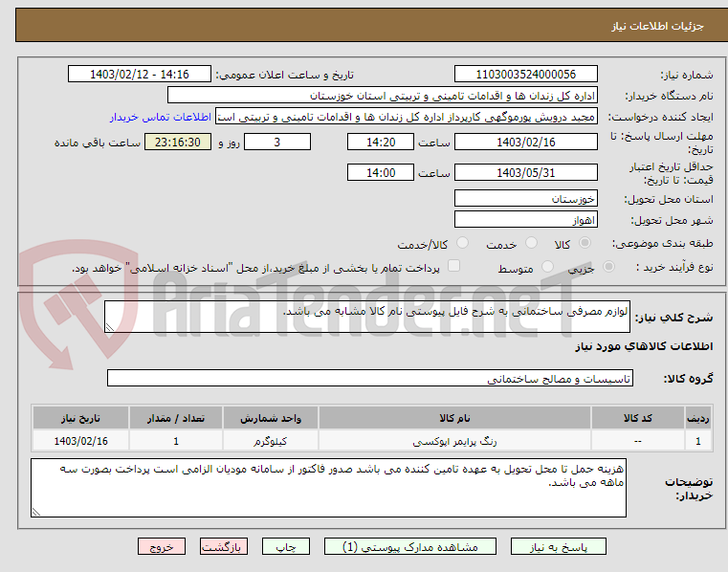Click the price validity date 1403/05/31 field
Viewport: 728px width, 572px height.
coord(526,173)
